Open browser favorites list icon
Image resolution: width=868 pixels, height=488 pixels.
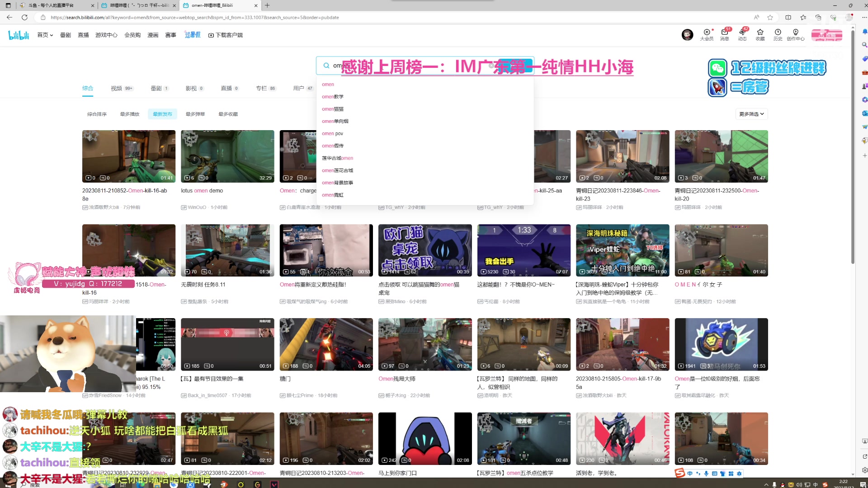point(803,17)
